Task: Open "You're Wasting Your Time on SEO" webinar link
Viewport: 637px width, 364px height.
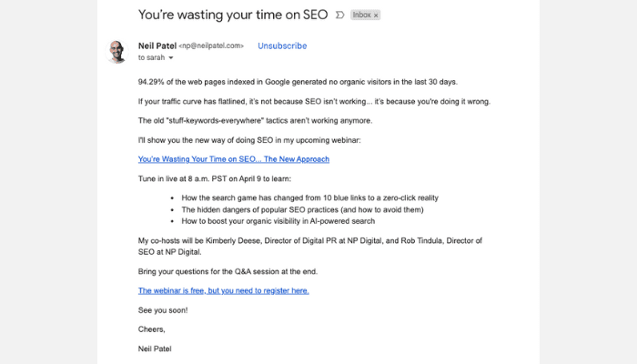Action: (234, 159)
